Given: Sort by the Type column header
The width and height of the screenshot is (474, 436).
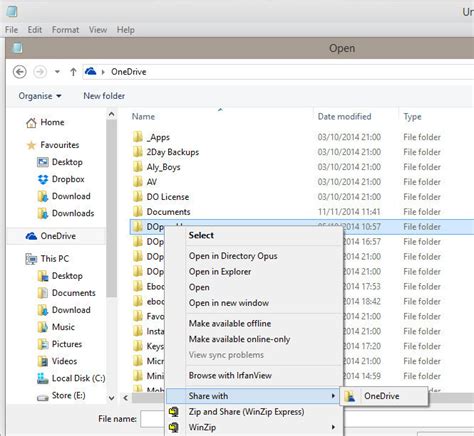Looking at the screenshot, I should pyautogui.click(x=412, y=117).
